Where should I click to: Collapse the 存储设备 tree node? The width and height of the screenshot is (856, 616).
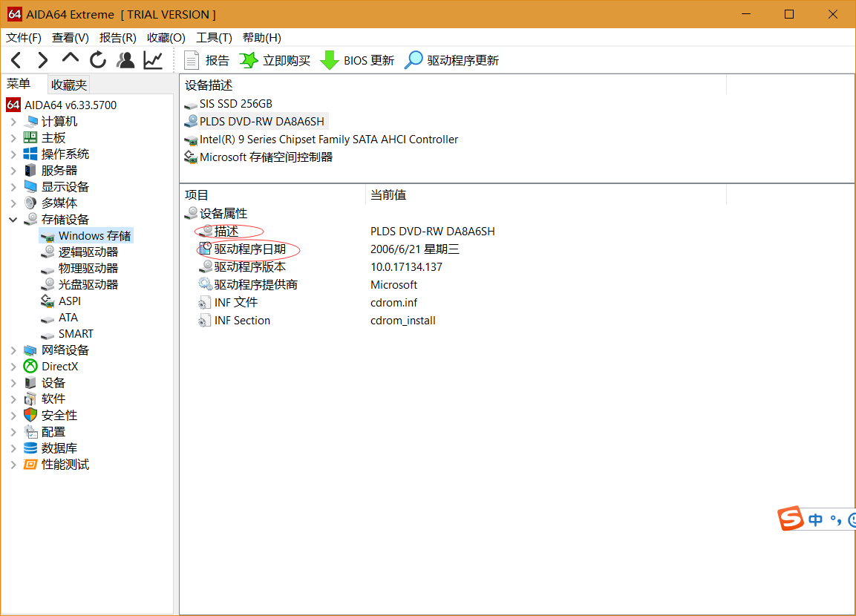pyautogui.click(x=13, y=220)
